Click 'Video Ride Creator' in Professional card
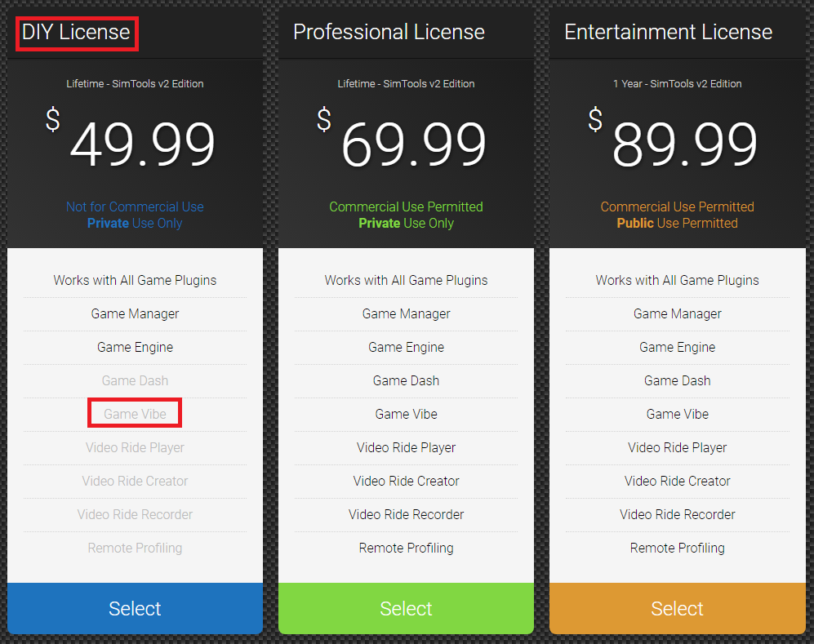 (406, 481)
